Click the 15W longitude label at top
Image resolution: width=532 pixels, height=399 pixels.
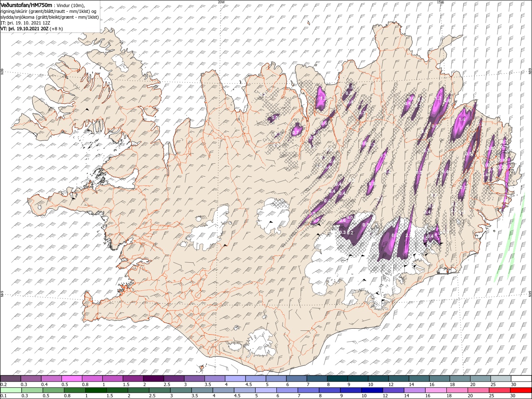440,2
